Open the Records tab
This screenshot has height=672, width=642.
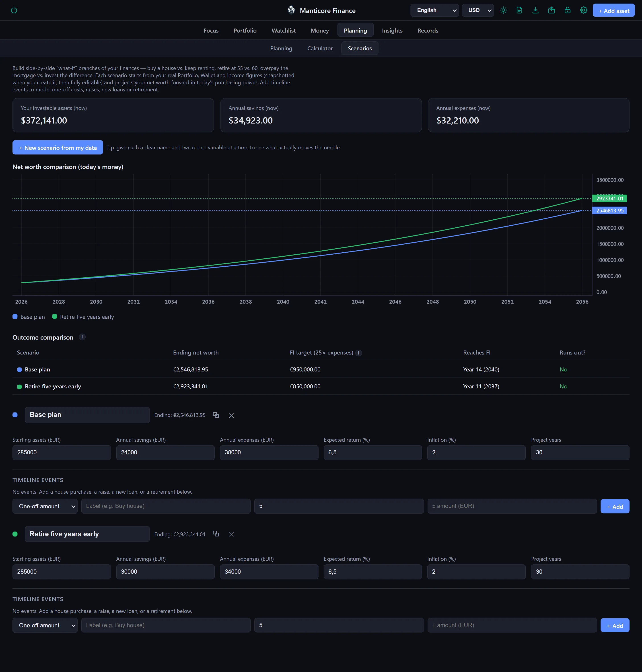pos(427,31)
